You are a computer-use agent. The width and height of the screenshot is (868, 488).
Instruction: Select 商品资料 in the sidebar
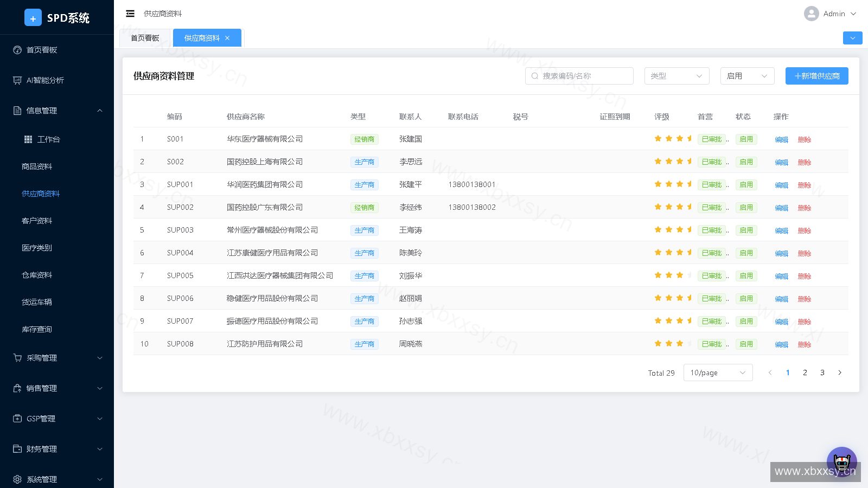click(57, 166)
